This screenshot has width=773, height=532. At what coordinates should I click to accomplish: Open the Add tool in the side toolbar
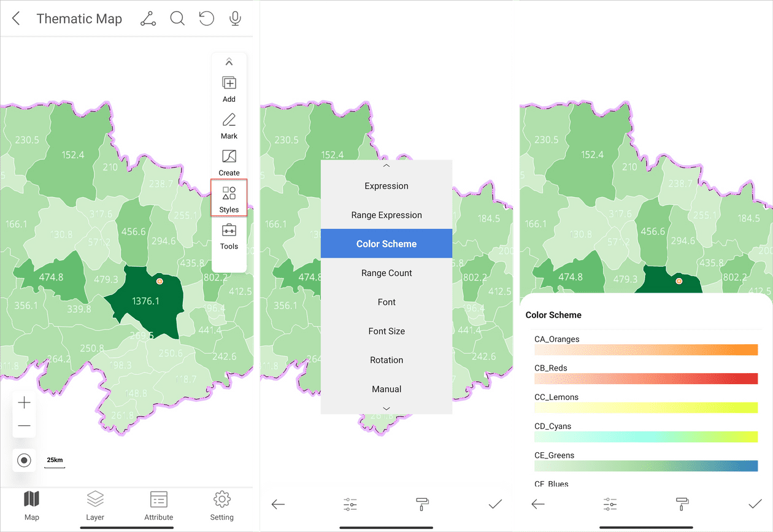(x=229, y=88)
